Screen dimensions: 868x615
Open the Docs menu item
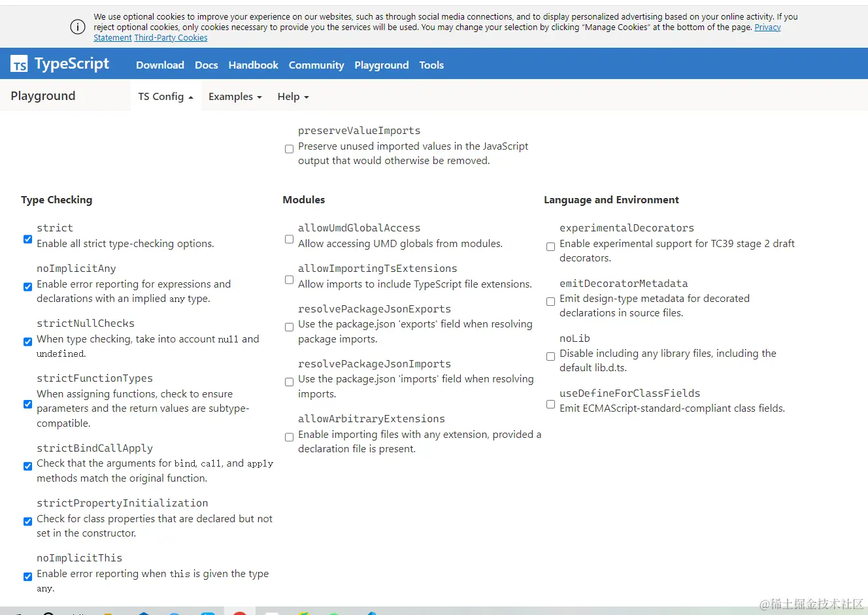coord(207,65)
